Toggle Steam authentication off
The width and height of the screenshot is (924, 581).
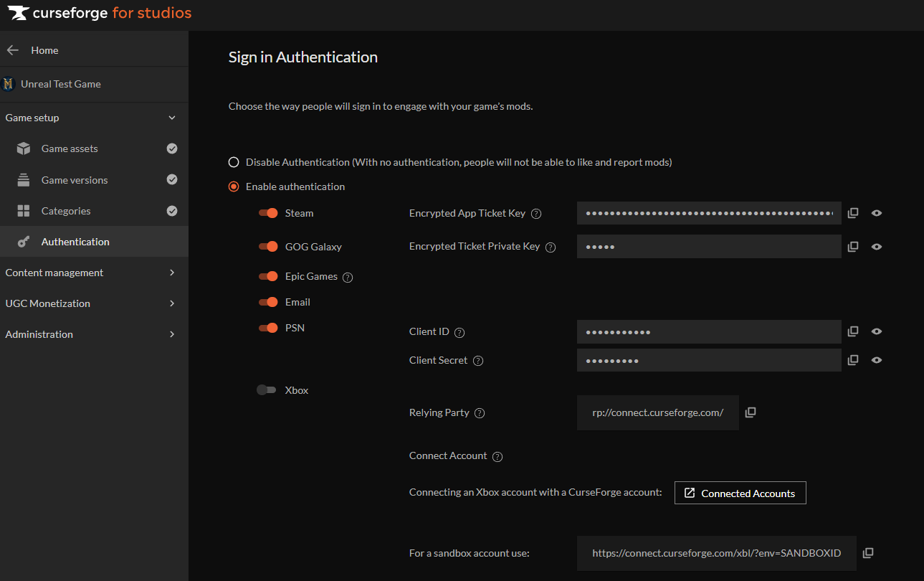coord(268,213)
